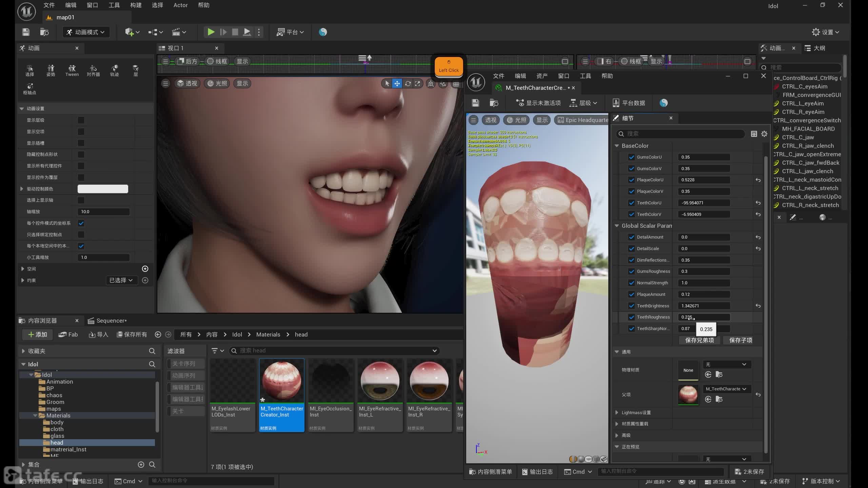Toggle the 只选择绑定控制点 checkbox
Image resolution: width=868 pixels, height=488 pixels.
click(81, 235)
